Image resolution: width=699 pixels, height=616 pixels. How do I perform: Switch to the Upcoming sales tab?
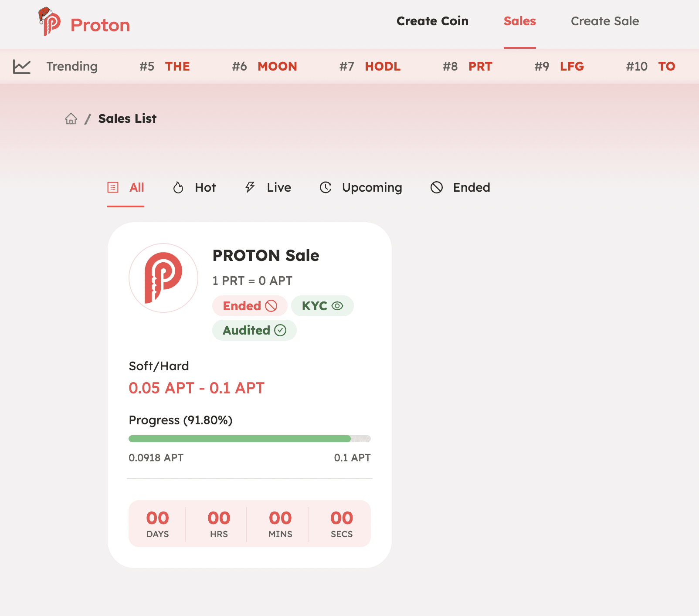(361, 187)
